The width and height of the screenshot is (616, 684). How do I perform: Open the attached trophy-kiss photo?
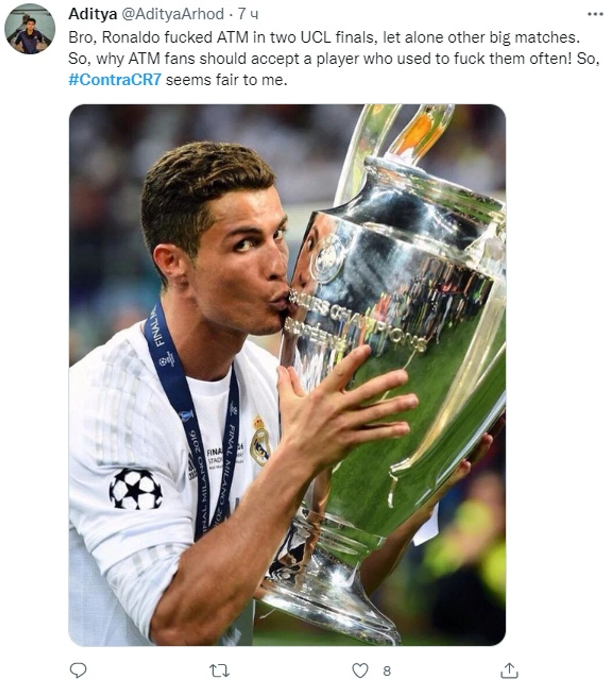[x=287, y=375]
